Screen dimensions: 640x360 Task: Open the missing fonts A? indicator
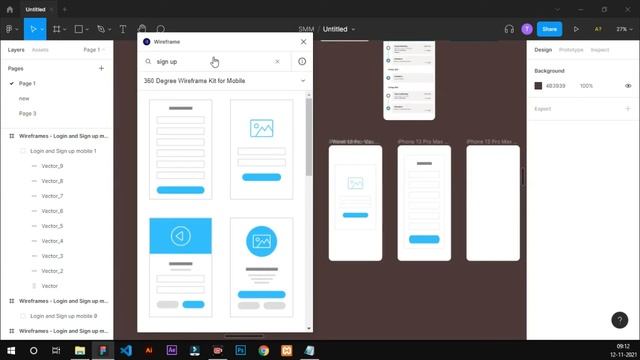click(598, 29)
